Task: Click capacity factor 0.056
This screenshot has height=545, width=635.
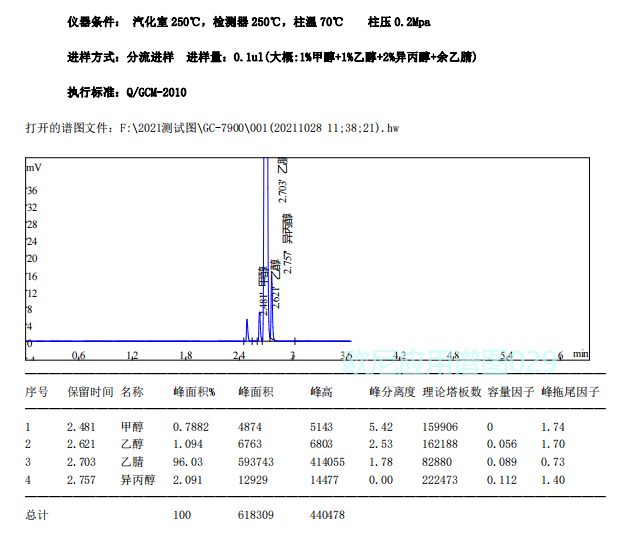Action: [502, 444]
